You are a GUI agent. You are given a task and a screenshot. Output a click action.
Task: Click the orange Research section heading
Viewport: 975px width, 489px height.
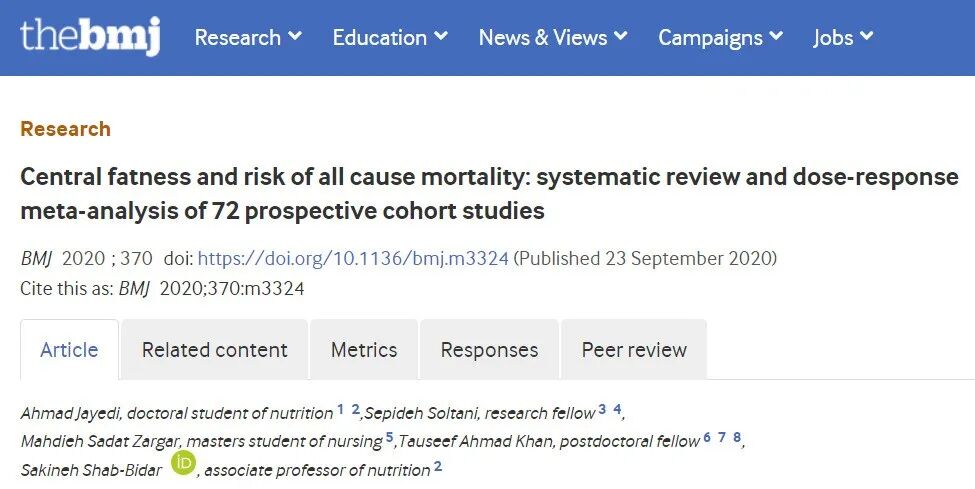click(x=65, y=129)
